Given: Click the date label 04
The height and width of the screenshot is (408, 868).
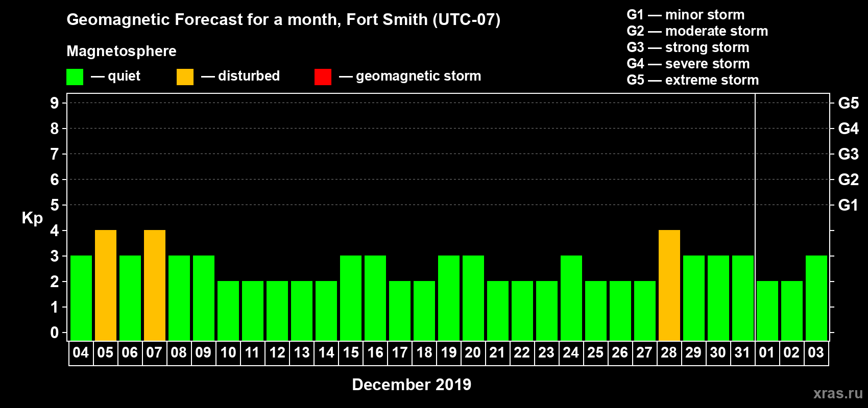Looking at the screenshot, I should [81, 352].
